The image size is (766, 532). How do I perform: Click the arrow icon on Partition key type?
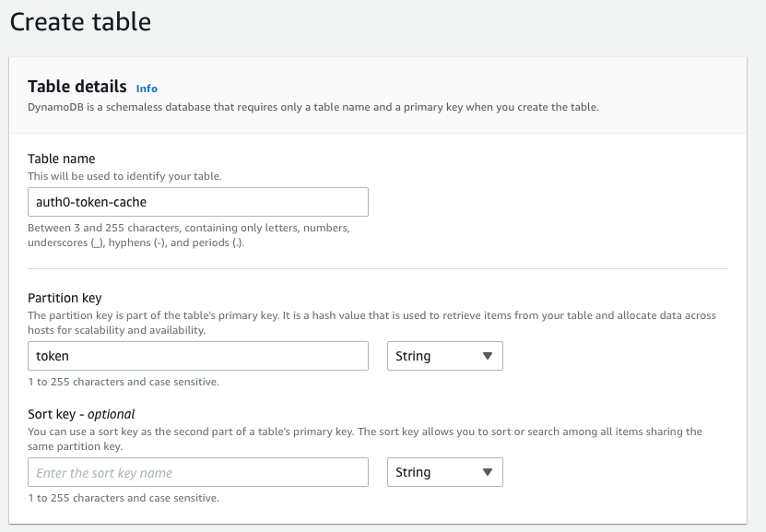point(488,356)
